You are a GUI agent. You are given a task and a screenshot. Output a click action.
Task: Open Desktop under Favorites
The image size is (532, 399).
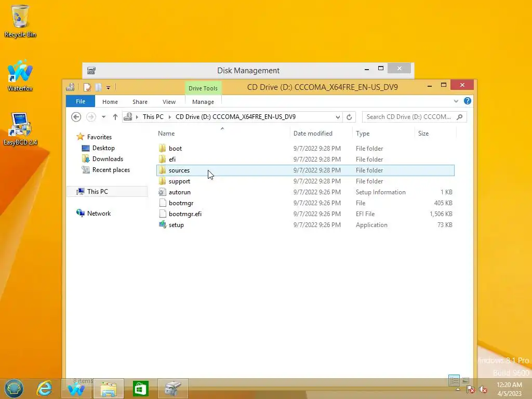pos(103,148)
